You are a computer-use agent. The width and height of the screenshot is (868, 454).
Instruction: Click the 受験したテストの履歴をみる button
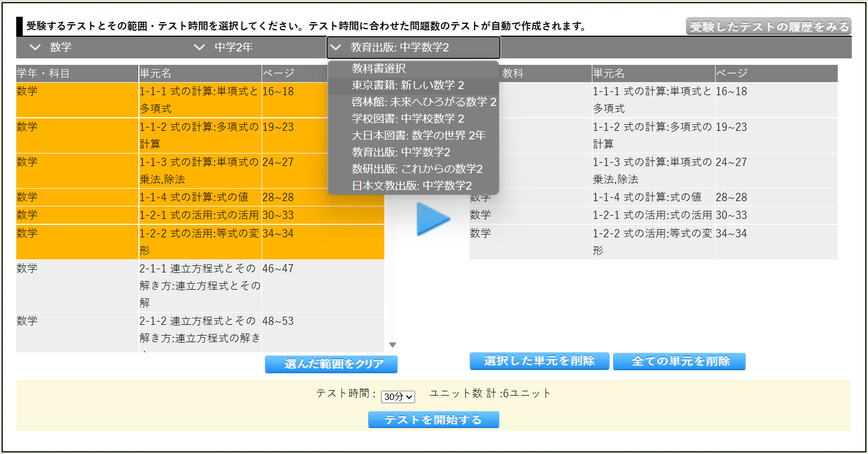769,26
